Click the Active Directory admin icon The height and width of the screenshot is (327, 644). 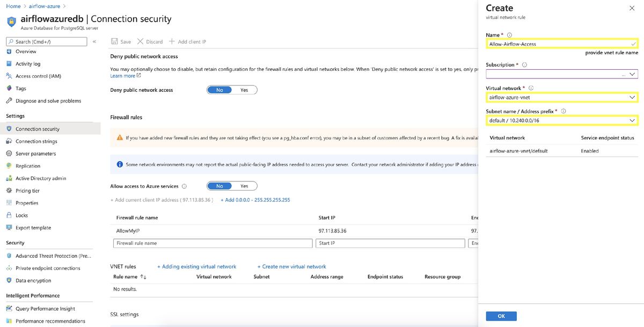[9, 178]
